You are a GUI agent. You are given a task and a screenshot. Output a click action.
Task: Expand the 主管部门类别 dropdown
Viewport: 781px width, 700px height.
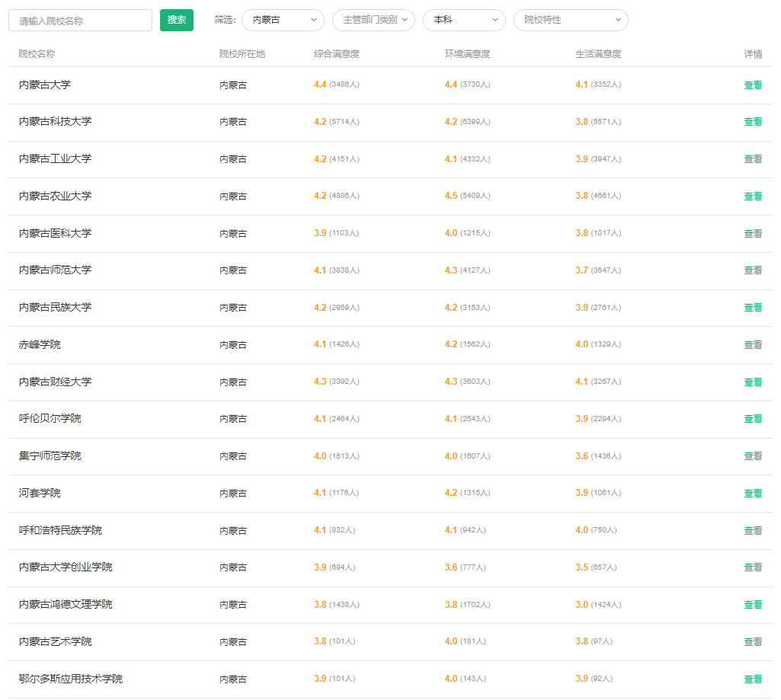click(x=373, y=21)
